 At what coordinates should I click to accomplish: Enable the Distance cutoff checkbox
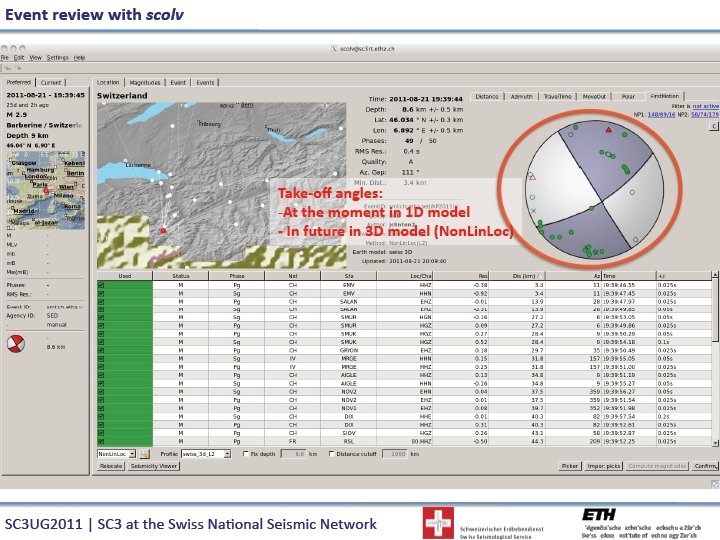[x=332, y=454]
